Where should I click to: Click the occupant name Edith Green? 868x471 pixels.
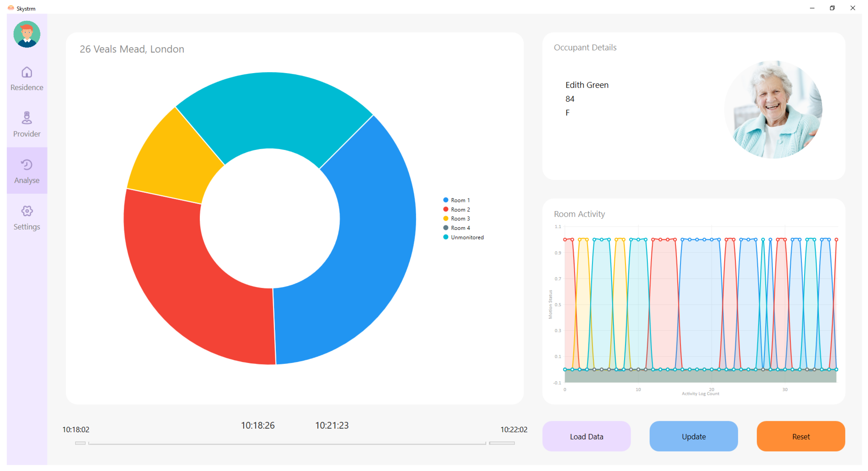coord(587,85)
